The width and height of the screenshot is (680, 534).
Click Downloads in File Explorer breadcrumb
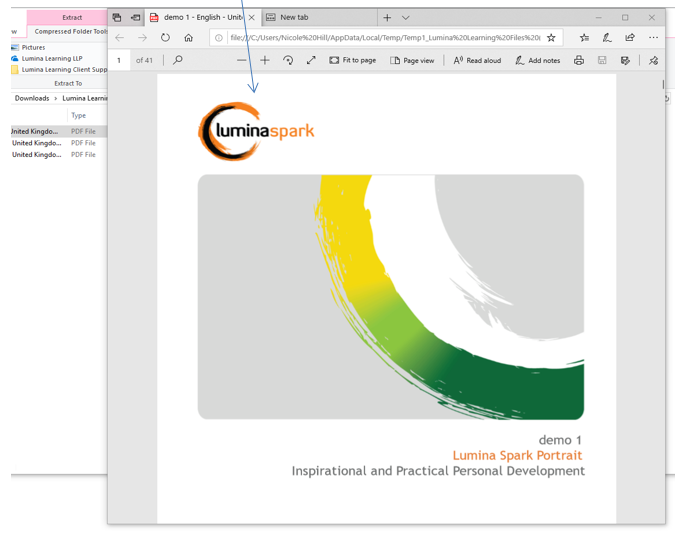tap(32, 98)
